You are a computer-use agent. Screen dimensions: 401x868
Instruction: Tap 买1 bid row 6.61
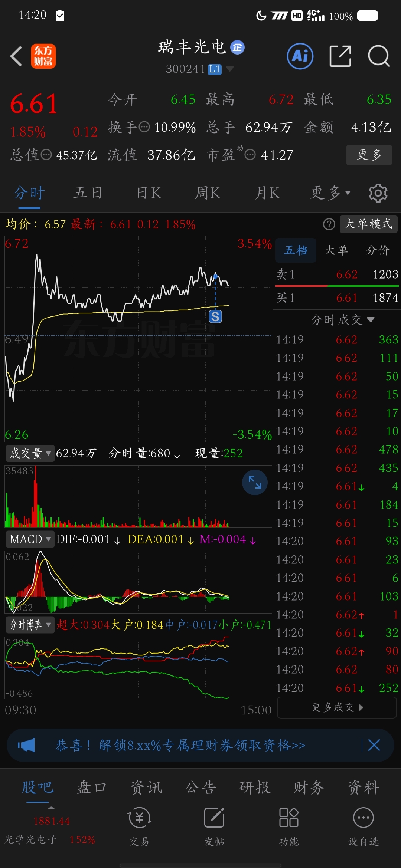click(x=337, y=298)
